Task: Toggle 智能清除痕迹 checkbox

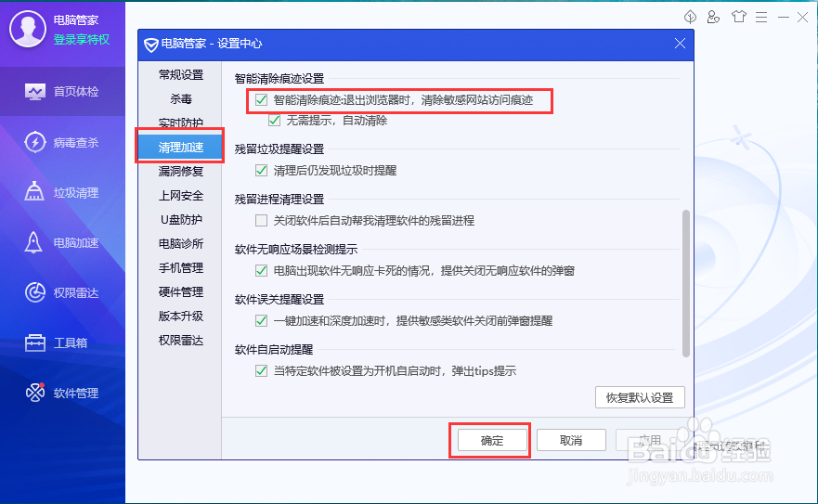Action: point(261,99)
